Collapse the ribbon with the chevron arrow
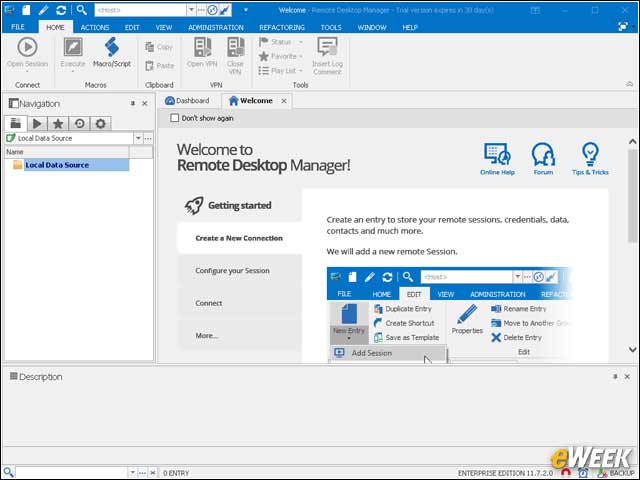The width and height of the screenshot is (640, 480). pyautogui.click(x=629, y=84)
